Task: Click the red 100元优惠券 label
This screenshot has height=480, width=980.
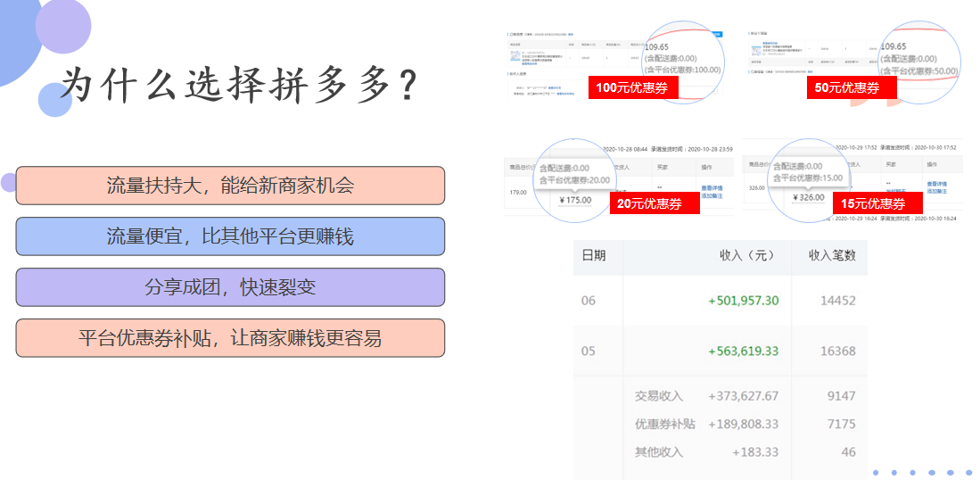Action: click(x=633, y=87)
